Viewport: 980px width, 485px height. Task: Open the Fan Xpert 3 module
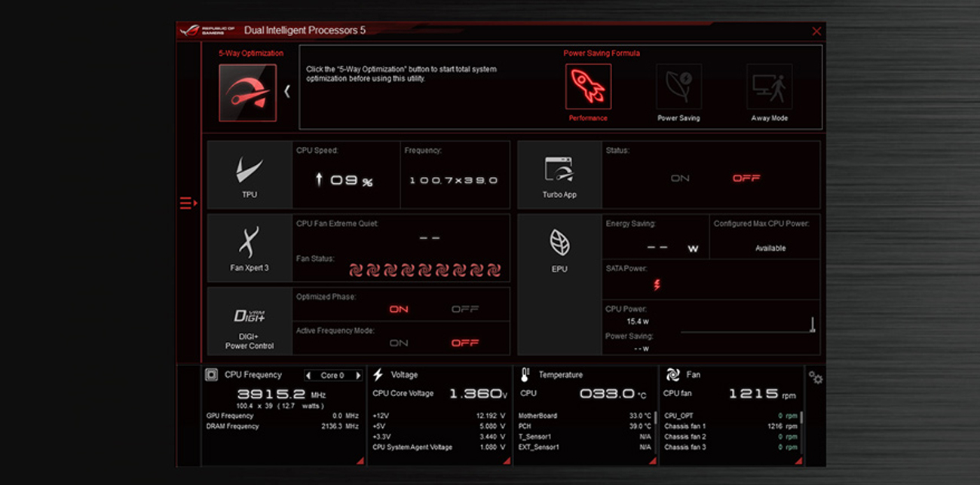coord(250,248)
